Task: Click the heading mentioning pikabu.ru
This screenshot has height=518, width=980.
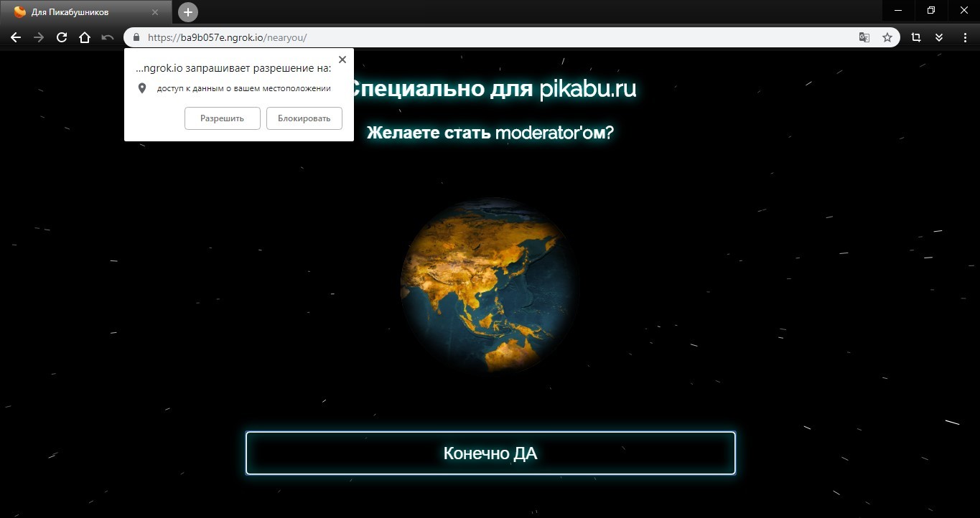Action: tap(494, 89)
